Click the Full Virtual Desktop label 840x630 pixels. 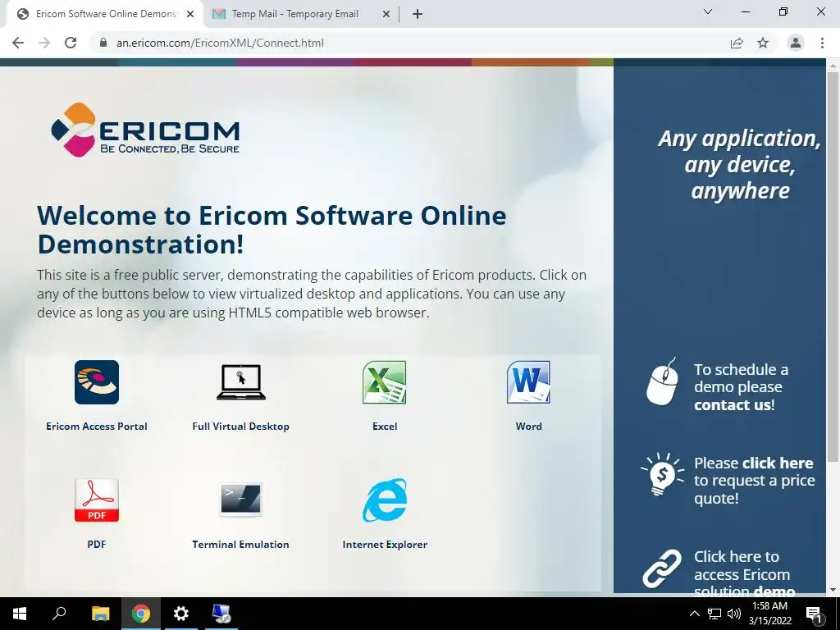click(241, 427)
